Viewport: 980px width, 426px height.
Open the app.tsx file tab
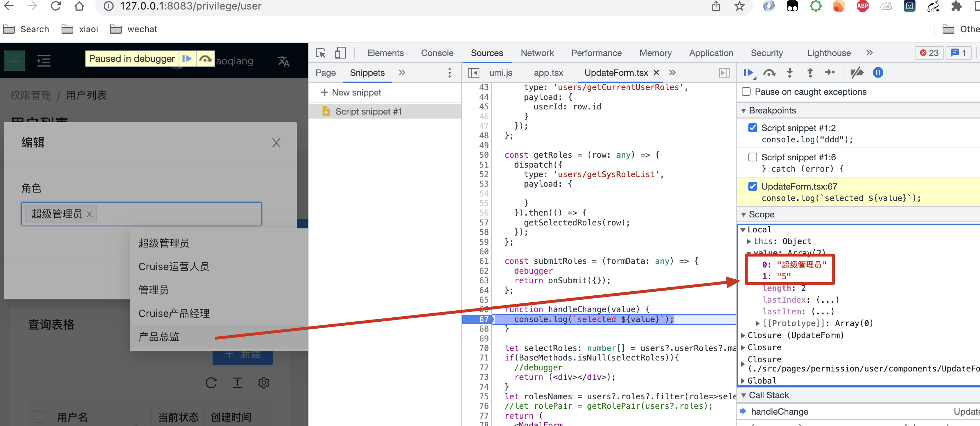pos(548,72)
